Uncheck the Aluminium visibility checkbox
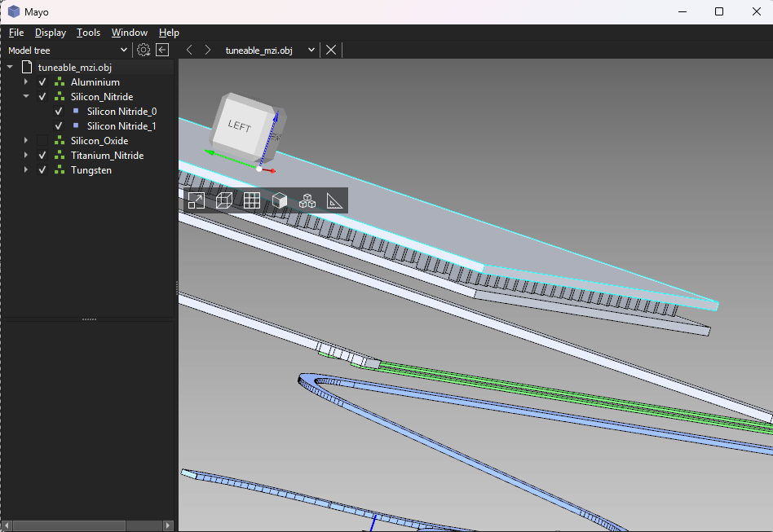This screenshot has height=532, width=773. click(42, 82)
